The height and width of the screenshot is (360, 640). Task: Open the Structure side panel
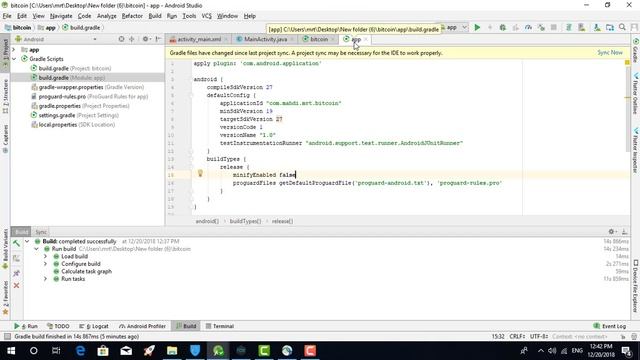pyautogui.click(x=5, y=96)
